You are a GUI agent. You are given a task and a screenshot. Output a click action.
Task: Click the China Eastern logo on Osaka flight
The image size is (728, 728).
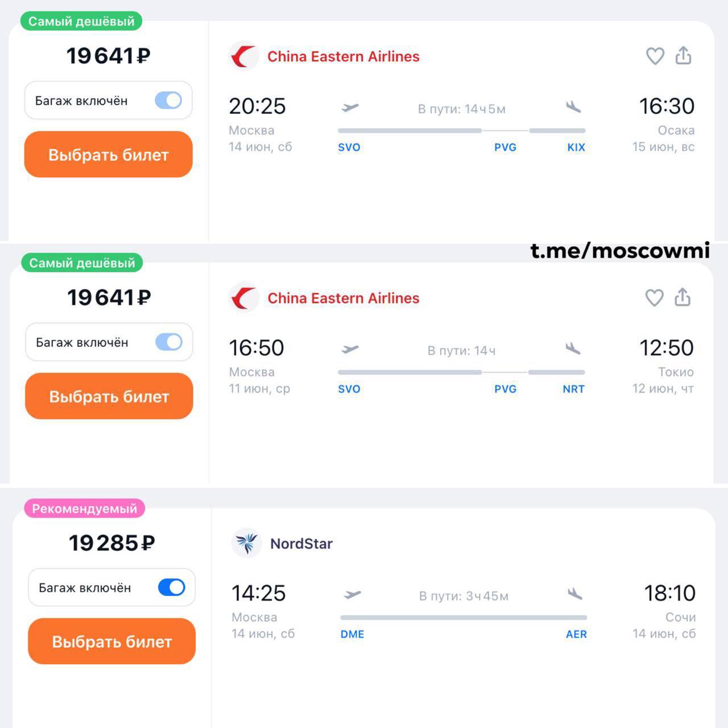click(244, 56)
